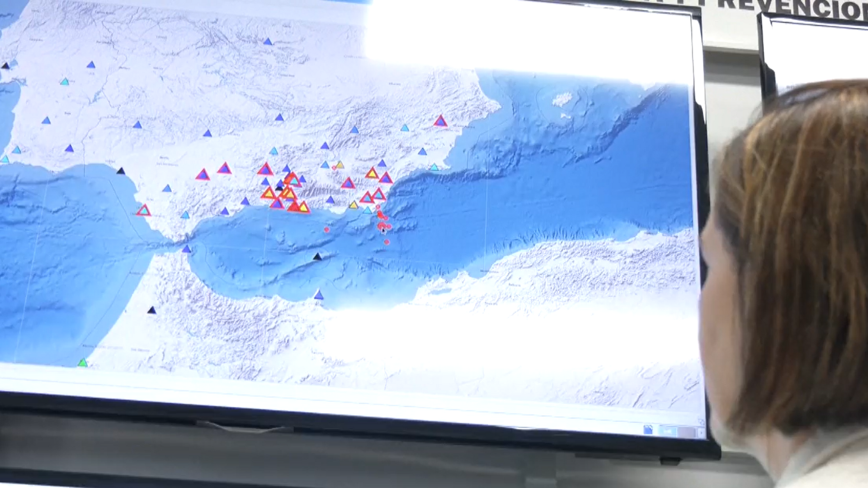Select the red epicenter dot under the mouse cursor

pyautogui.click(x=382, y=226)
